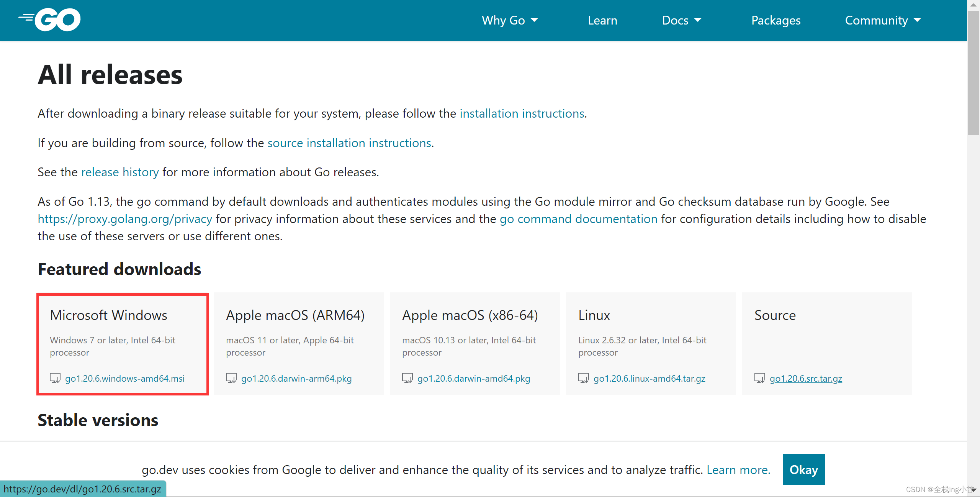Open the Packages menu item
Screen dimensions: 980x497
776,20
